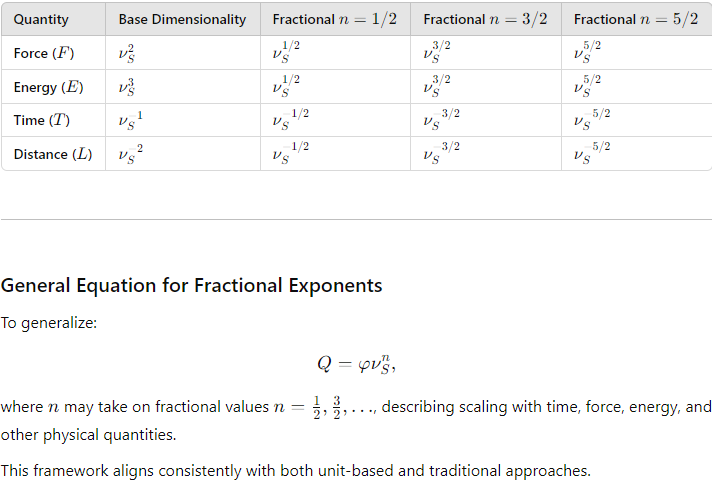Click the "Quantity" column header
The height and width of the screenshot is (480, 712).
[x=41, y=20]
